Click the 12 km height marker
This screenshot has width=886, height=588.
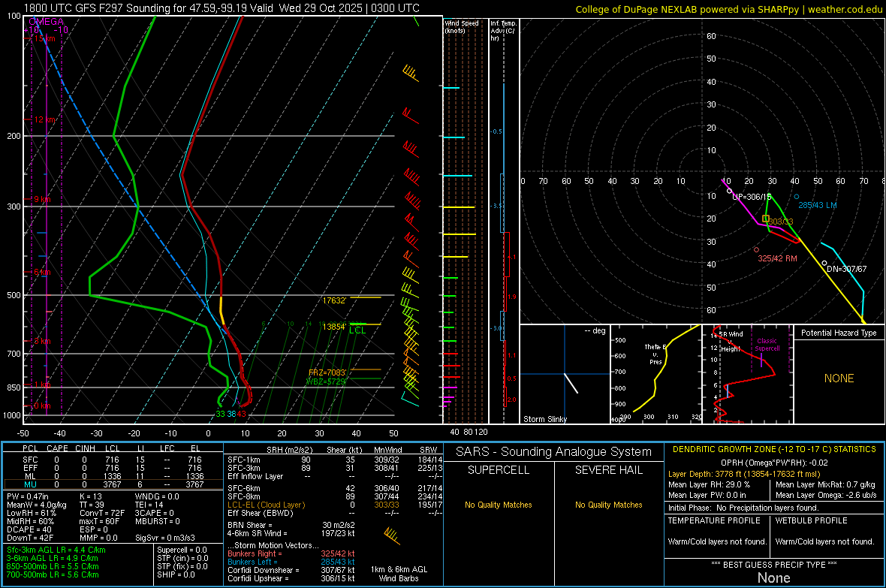(x=44, y=120)
